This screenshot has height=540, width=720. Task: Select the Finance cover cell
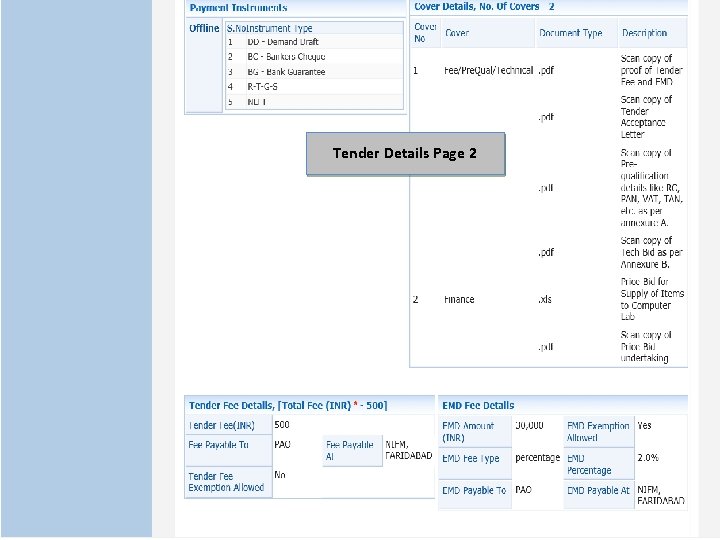(459, 299)
